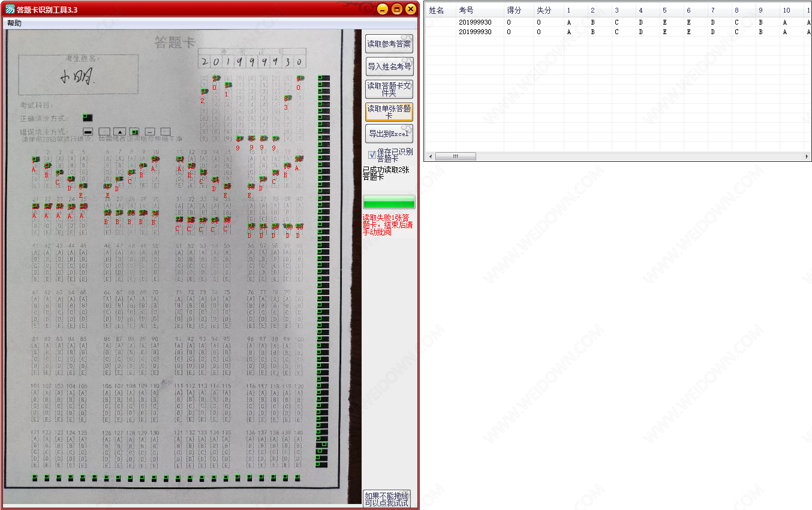Click the 读取参考答案 button
Screen dimensions: 812x510
click(x=389, y=44)
